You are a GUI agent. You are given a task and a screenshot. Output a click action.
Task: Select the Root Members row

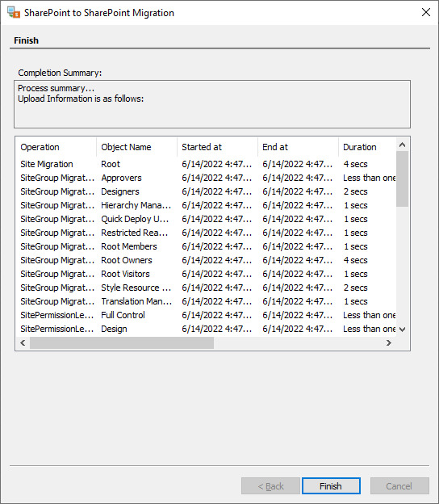(x=206, y=246)
